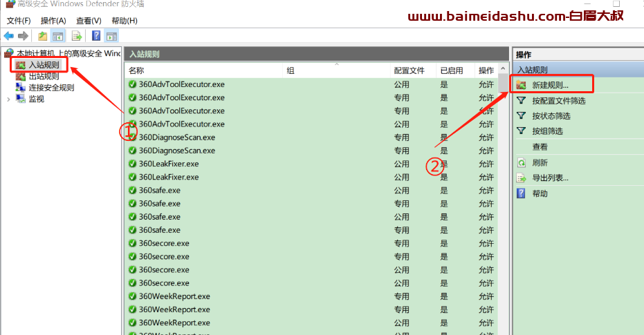The height and width of the screenshot is (335, 644).
Task: Click 新建规则... in the actions pane
Action: [x=551, y=85]
